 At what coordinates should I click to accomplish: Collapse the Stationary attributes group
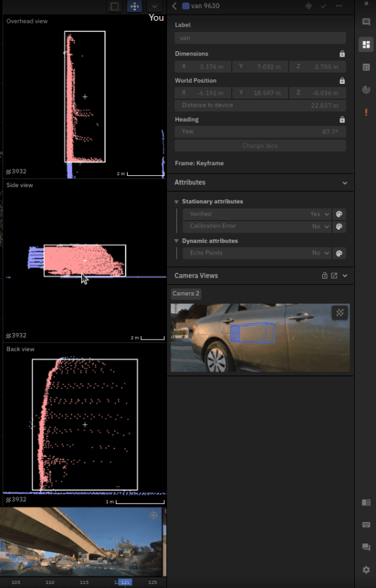pyautogui.click(x=176, y=202)
